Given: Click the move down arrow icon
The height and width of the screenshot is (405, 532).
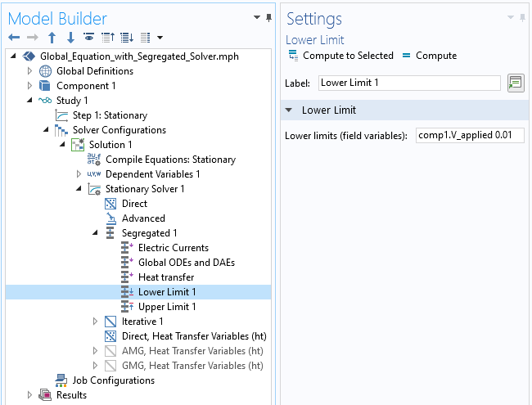Looking at the screenshot, I should (x=70, y=38).
